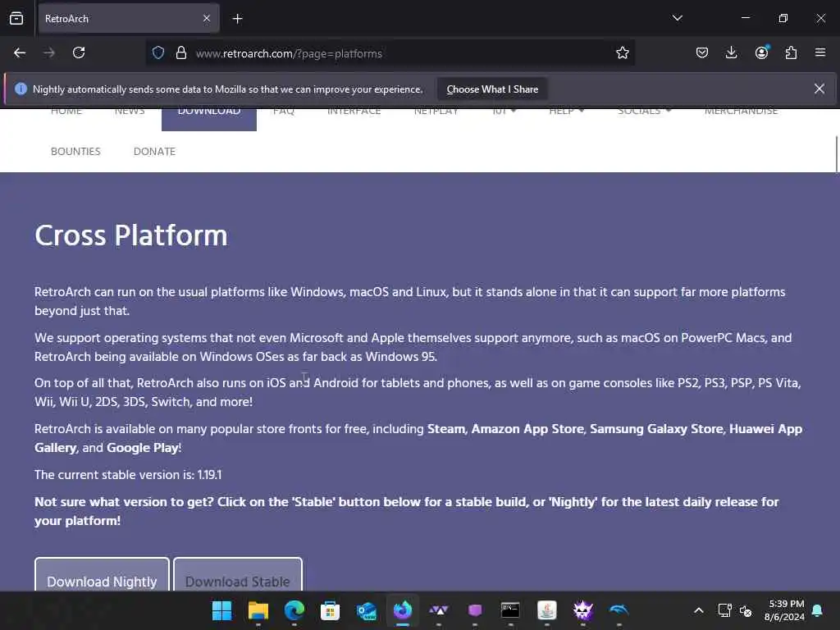Viewport: 840px width, 630px height.
Task: Click bold text 'Amazon App Store'
Action: coord(527,429)
